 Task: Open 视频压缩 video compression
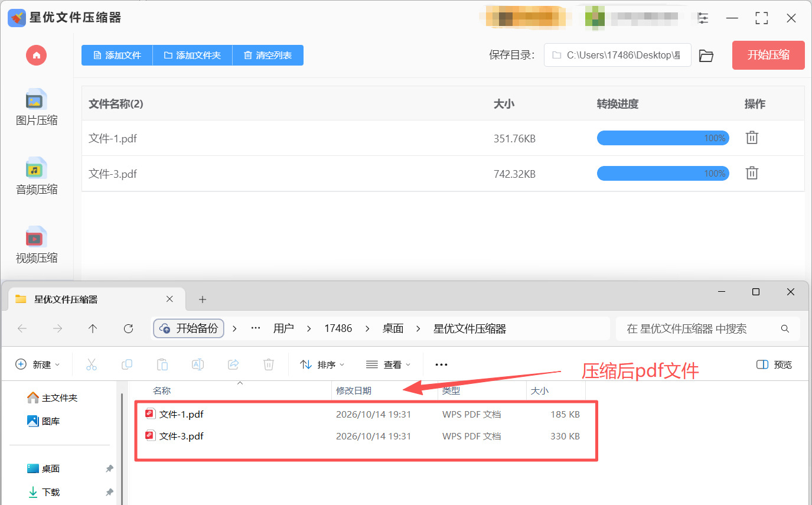(37, 245)
